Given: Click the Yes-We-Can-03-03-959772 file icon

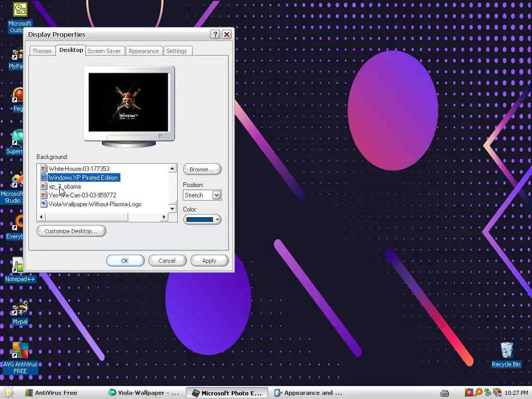Looking at the screenshot, I should pyautogui.click(x=44, y=195).
